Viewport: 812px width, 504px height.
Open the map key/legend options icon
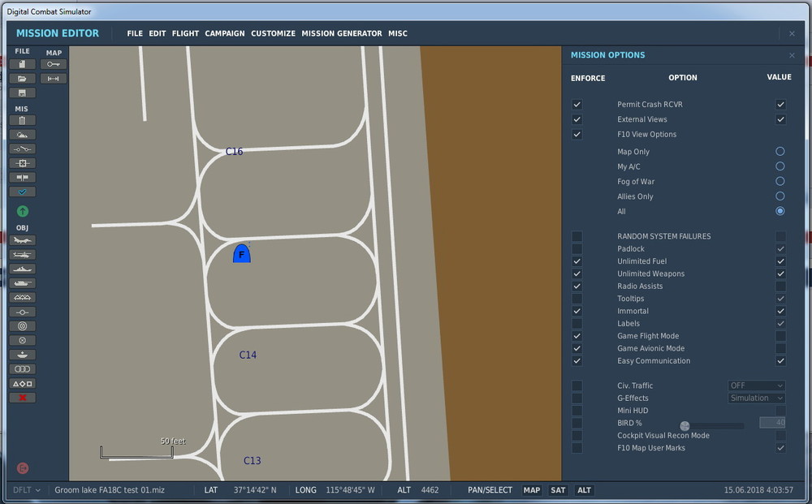pyautogui.click(x=54, y=64)
